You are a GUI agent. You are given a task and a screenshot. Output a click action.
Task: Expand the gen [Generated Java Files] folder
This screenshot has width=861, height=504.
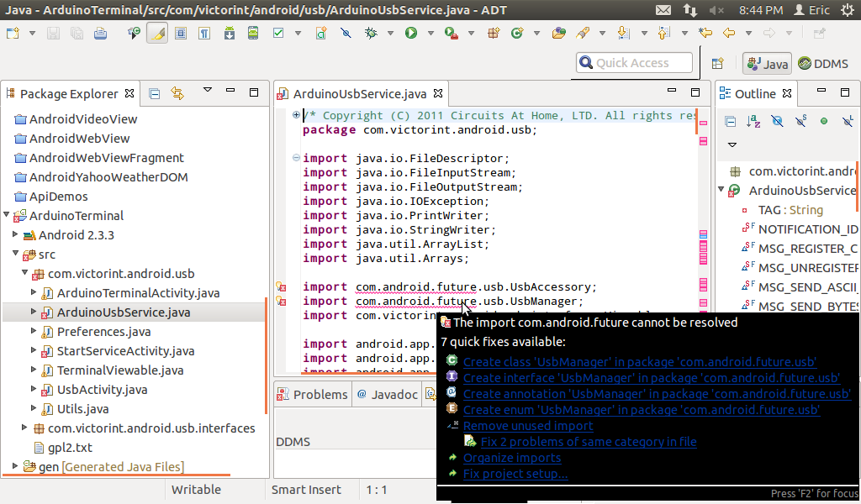click(x=13, y=466)
